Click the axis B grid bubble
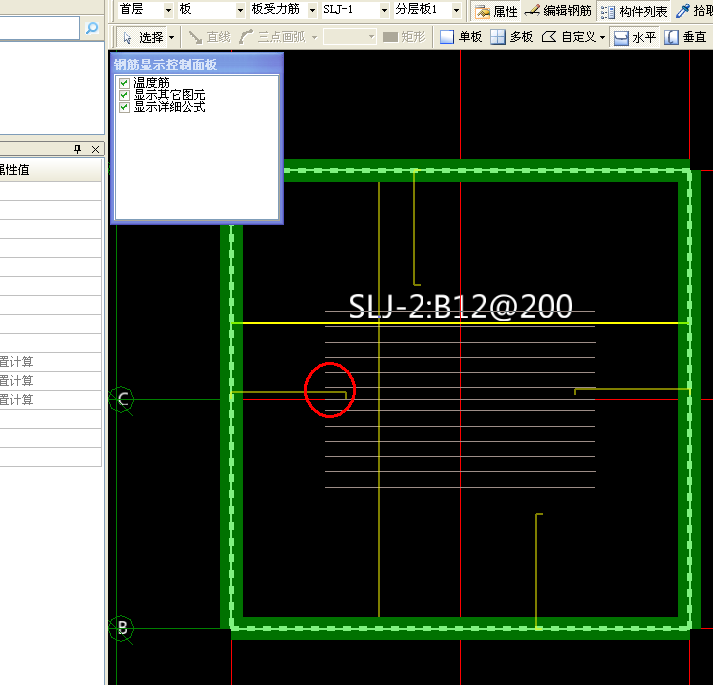 tap(121, 628)
